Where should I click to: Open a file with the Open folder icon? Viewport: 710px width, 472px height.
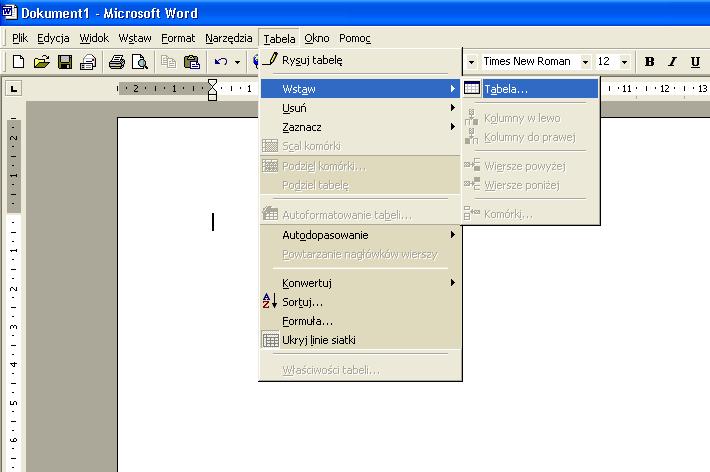(x=42, y=62)
